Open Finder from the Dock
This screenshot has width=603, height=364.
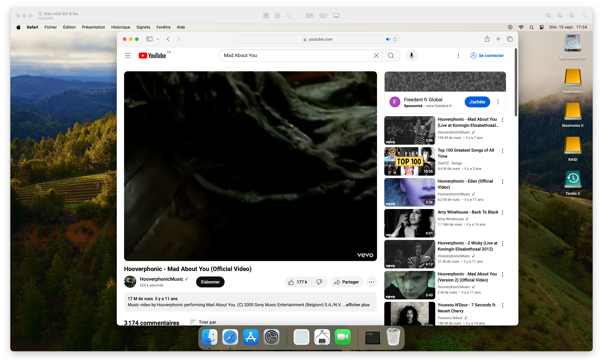coord(209,337)
